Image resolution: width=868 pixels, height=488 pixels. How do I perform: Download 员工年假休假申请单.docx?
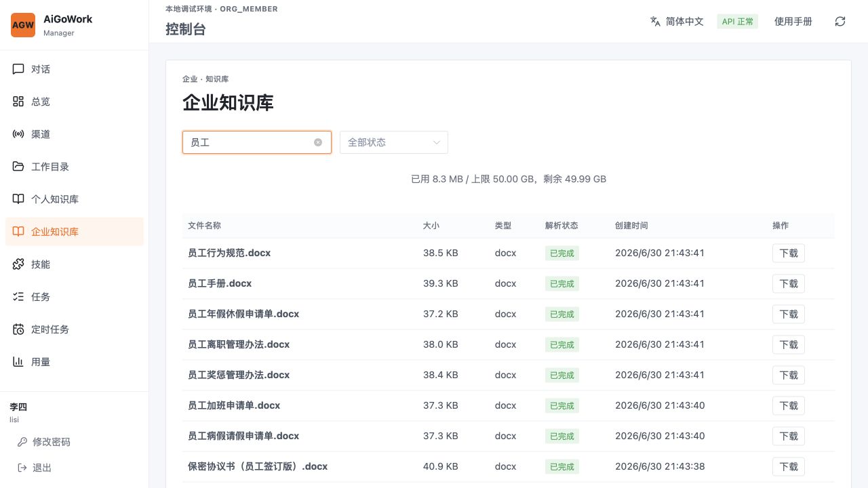pyautogui.click(x=789, y=314)
